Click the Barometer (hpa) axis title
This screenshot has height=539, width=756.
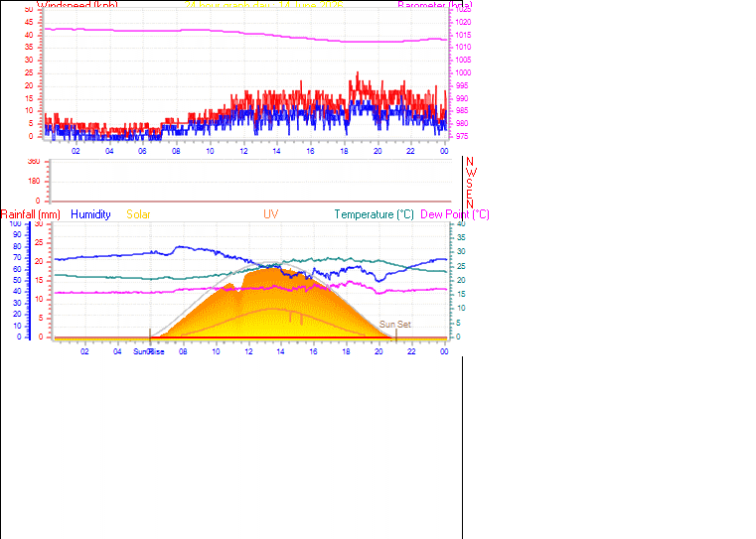(435, 5)
